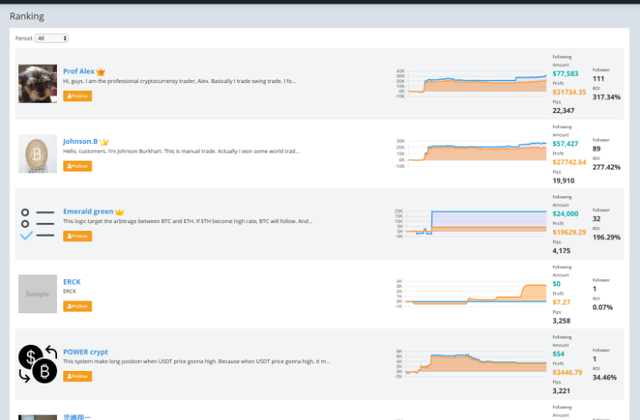
Task: Click the Emerald green checklist icon
Action: pos(38,224)
